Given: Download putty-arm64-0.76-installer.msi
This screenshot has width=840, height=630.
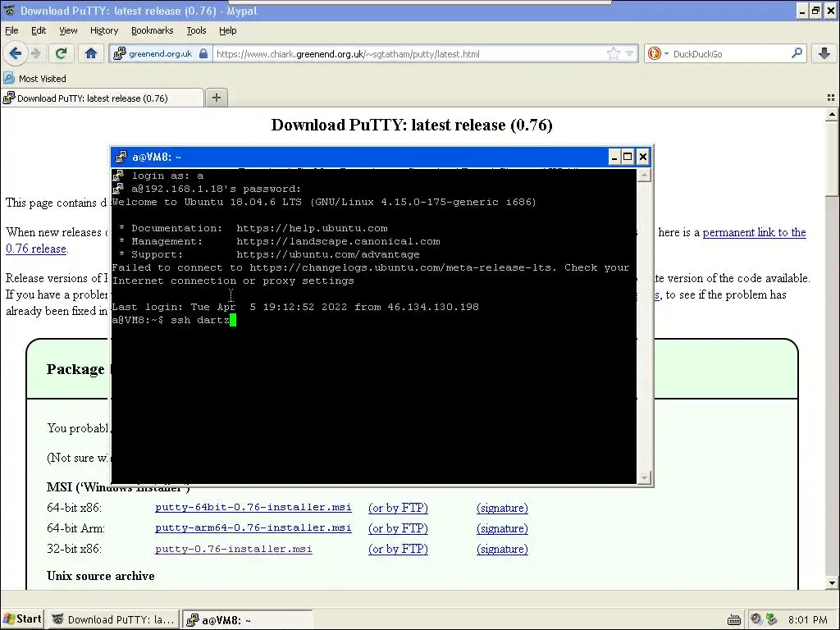Looking at the screenshot, I should click(x=253, y=527).
